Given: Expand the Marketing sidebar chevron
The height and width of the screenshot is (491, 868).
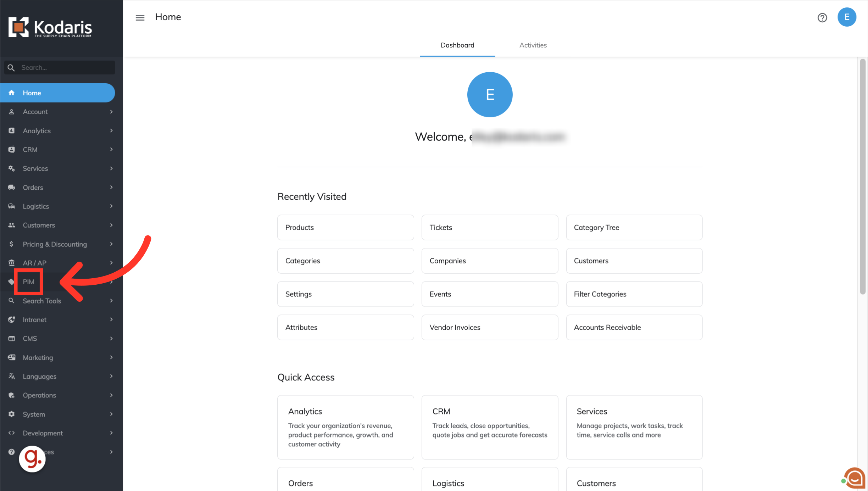Looking at the screenshot, I should tap(111, 357).
